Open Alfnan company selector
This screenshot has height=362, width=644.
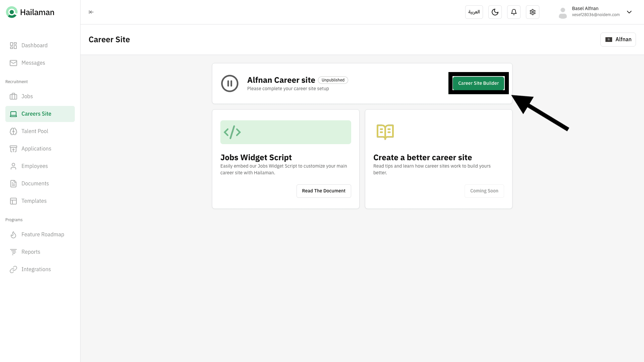coord(618,40)
